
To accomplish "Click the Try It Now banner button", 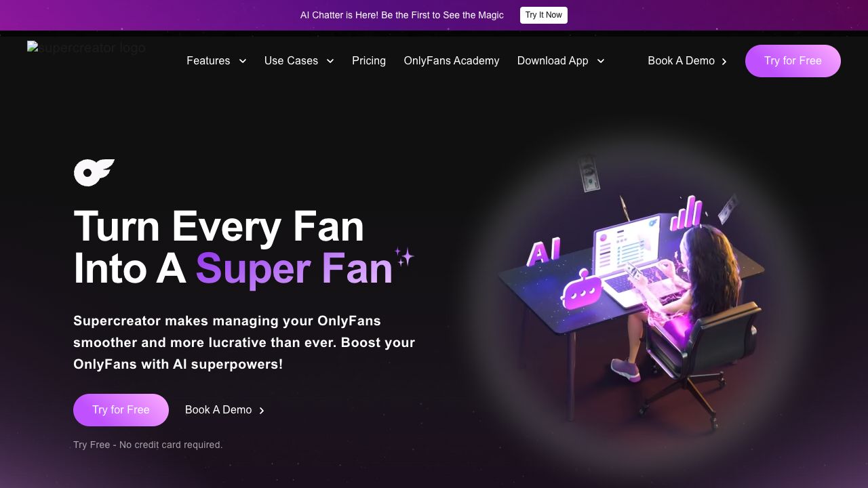I will pos(544,15).
